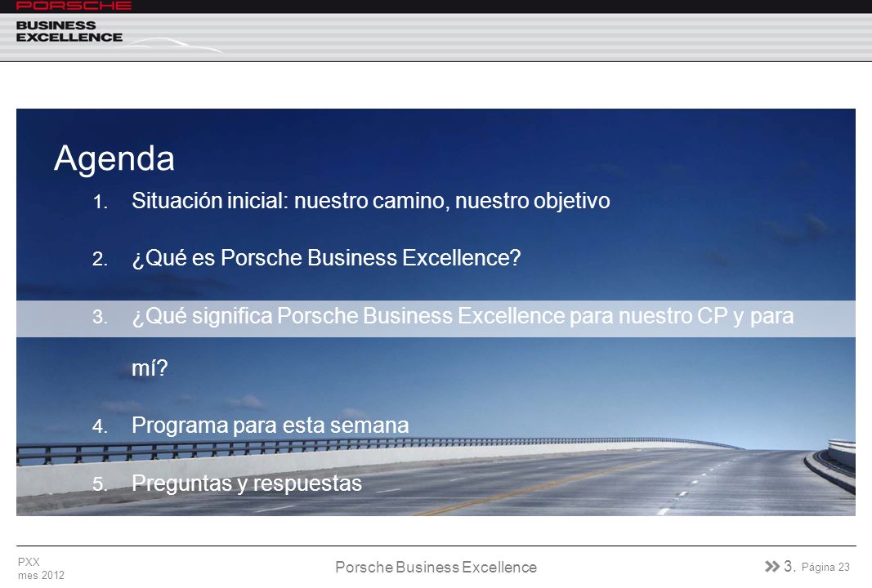
Task: Click the list number '1.' in agenda
Action: (x=100, y=203)
